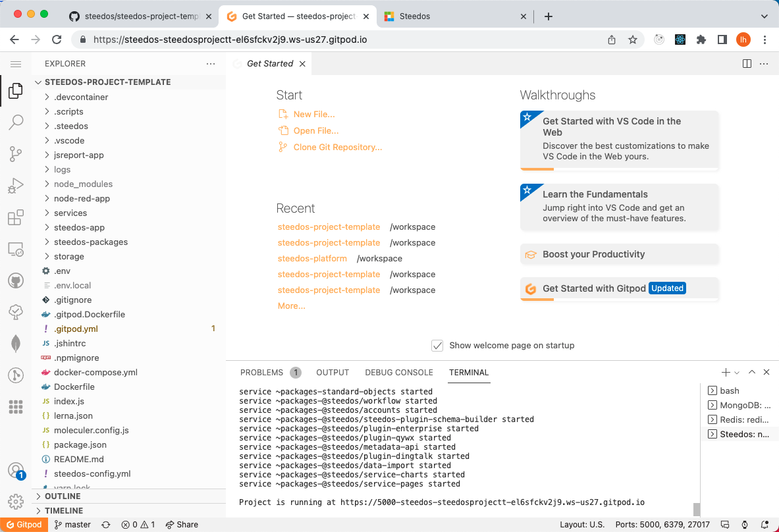Open Boost your Productivity walkthrough
This screenshot has height=532, width=779.
click(619, 254)
